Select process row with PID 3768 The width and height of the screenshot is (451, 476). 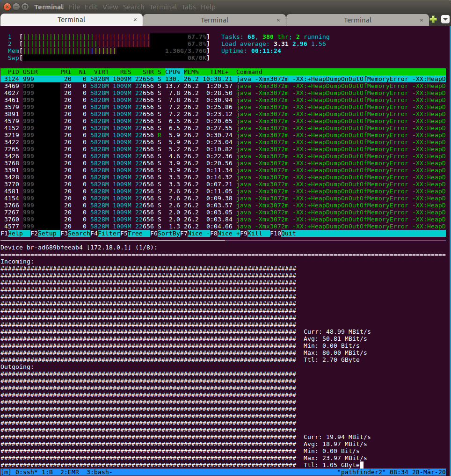223,163
